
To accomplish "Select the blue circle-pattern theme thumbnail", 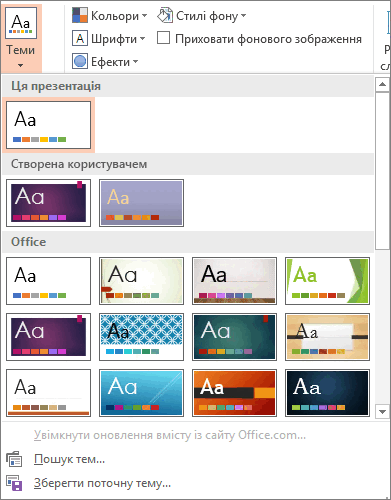I will point(141,337).
